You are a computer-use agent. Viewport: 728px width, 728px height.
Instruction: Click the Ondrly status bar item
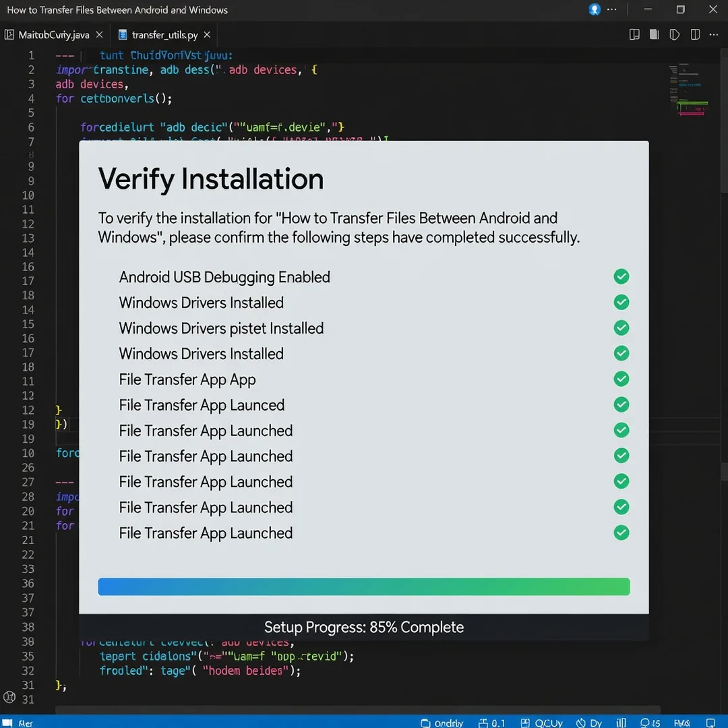[x=442, y=723]
